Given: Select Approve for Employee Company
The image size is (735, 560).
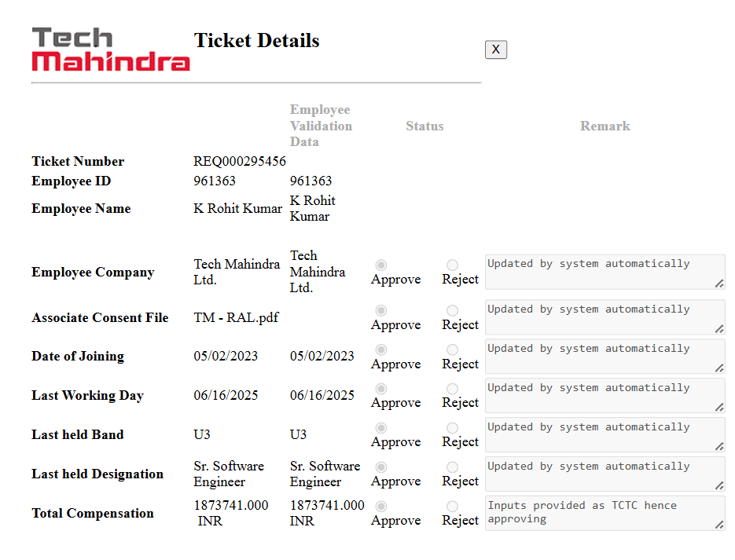Looking at the screenshot, I should point(381,265).
